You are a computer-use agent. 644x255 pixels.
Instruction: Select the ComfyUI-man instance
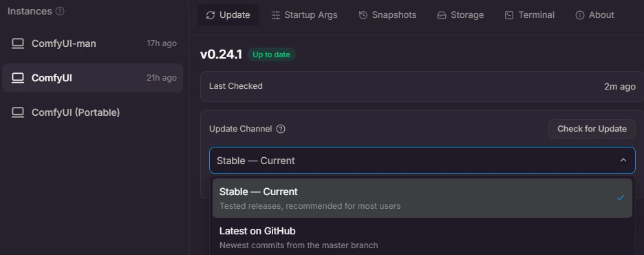pyautogui.click(x=92, y=43)
